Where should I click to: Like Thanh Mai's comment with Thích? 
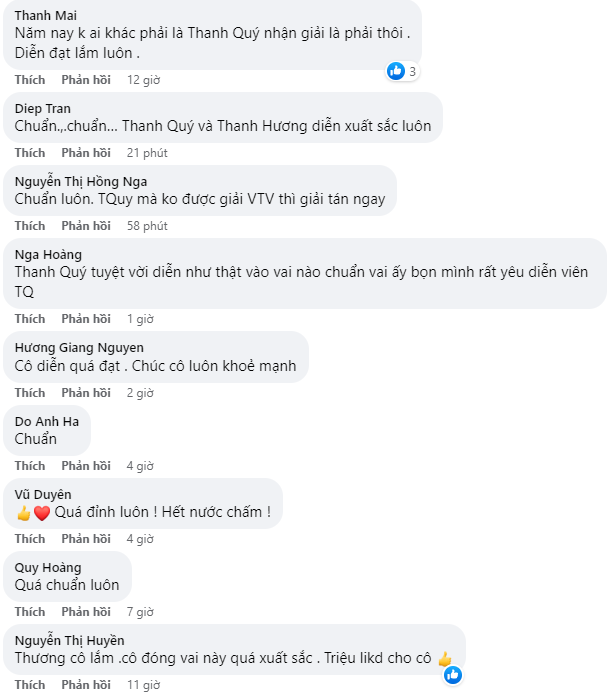pos(30,80)
